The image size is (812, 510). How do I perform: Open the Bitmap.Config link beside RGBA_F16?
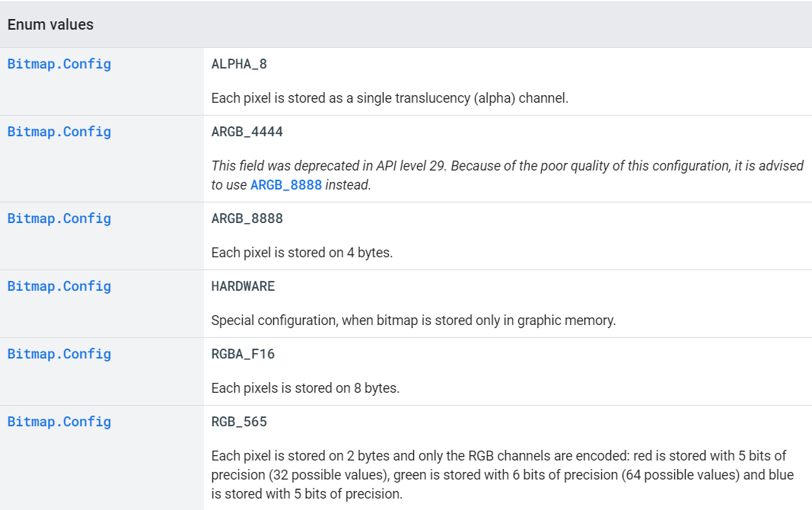(x=59, y=354)
